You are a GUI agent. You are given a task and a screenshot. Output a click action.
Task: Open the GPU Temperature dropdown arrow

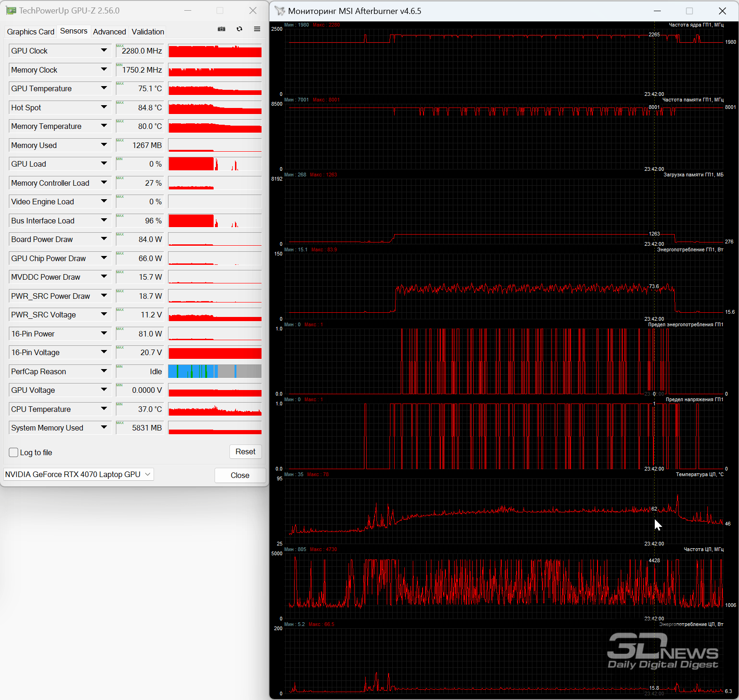pyautogui.click(x=104, y=88)
